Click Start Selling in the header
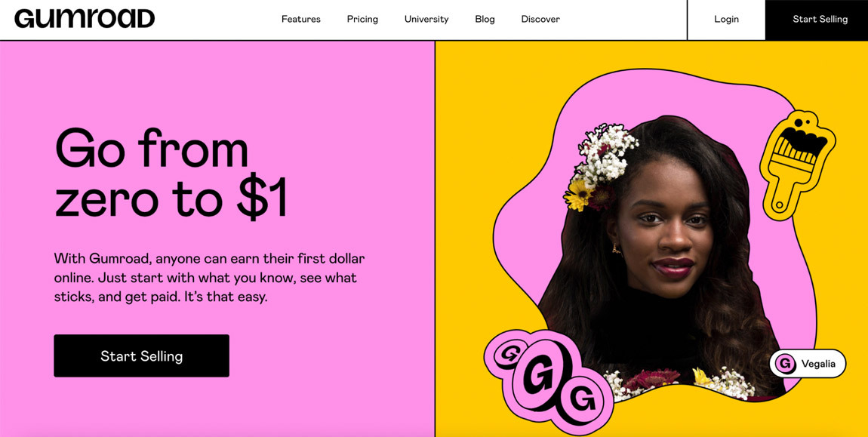The image size is (868, 437). click(x=817, y=20)
